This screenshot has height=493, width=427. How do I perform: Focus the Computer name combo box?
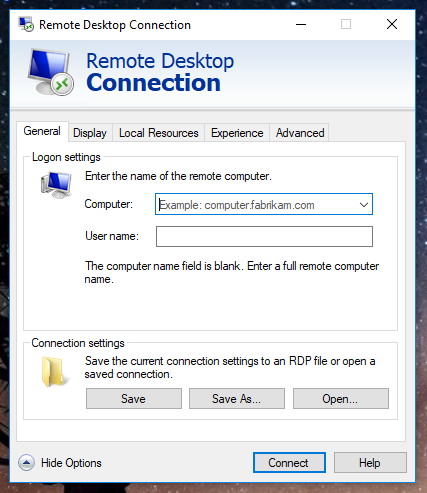pos(264,204)
